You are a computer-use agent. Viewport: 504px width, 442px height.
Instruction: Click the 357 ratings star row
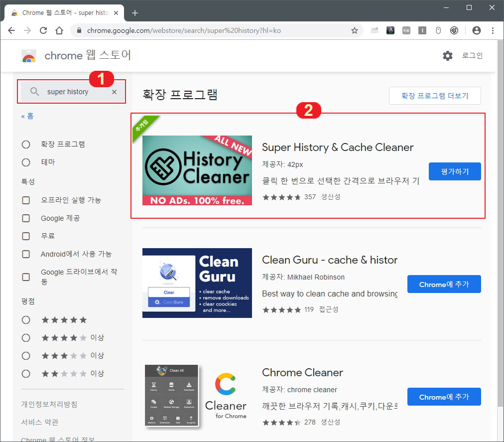281,197
